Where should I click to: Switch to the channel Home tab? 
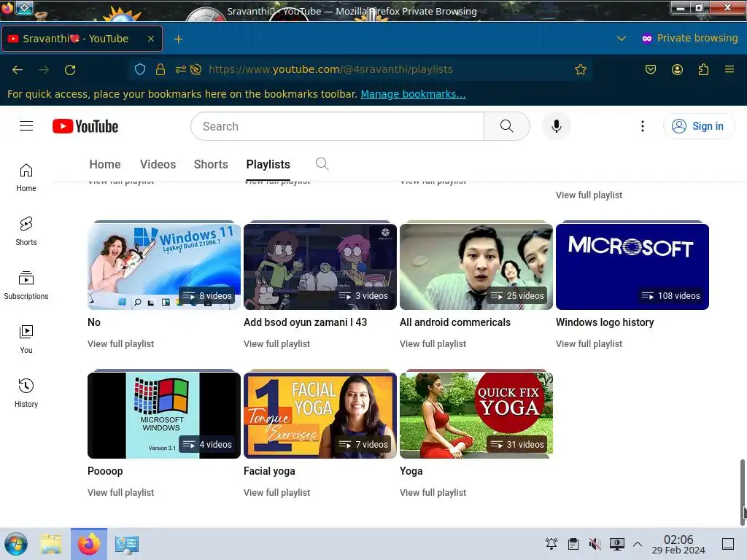pos(105,164)
